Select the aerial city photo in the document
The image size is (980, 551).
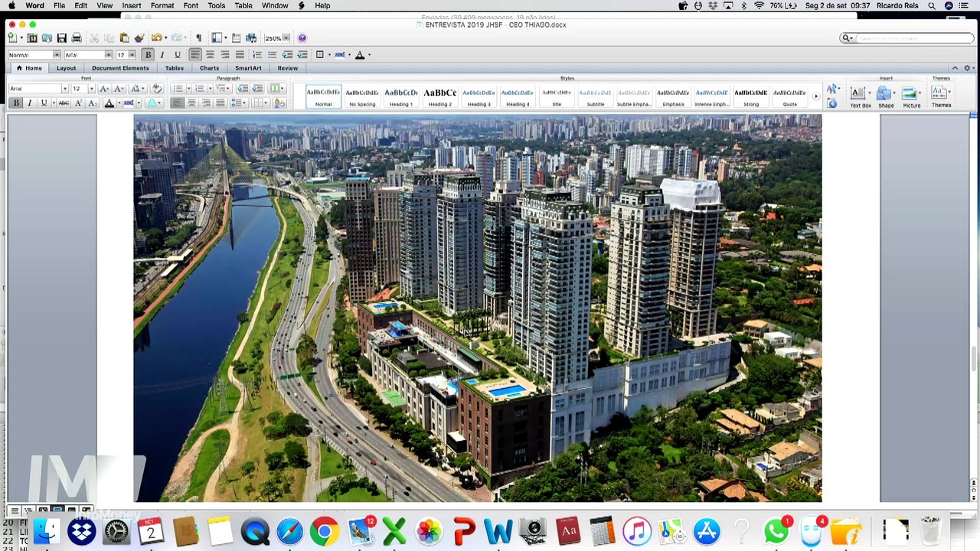coord(478,308)
